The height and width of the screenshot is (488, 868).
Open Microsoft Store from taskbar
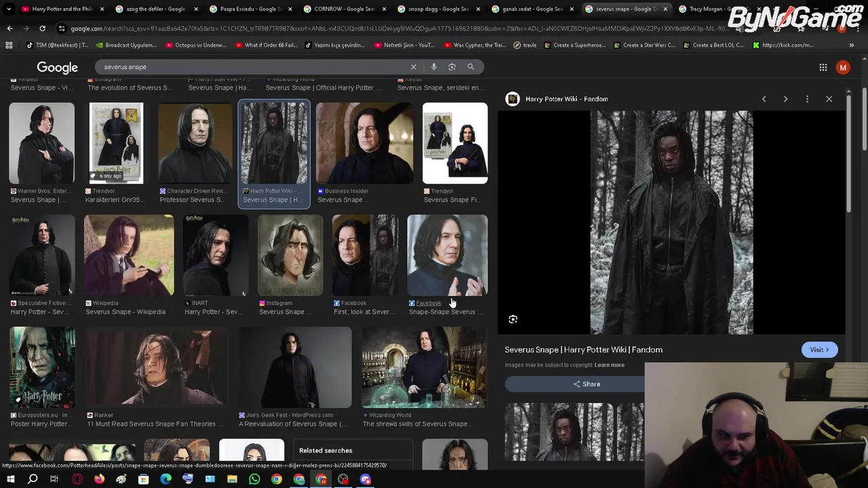pyautogui.click(x=143, y=479)
